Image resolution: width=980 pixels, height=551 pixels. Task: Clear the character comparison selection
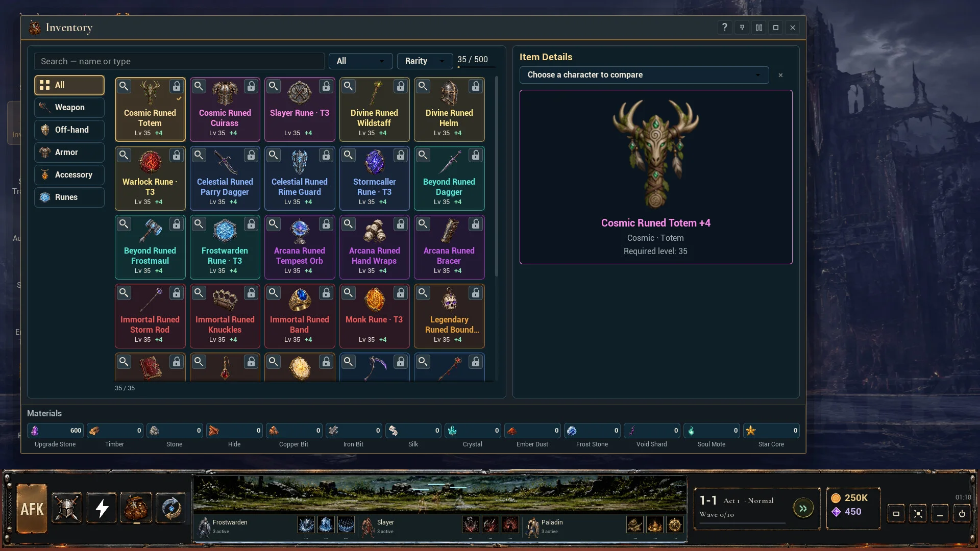pyautogui.click(x=780, y=76)
